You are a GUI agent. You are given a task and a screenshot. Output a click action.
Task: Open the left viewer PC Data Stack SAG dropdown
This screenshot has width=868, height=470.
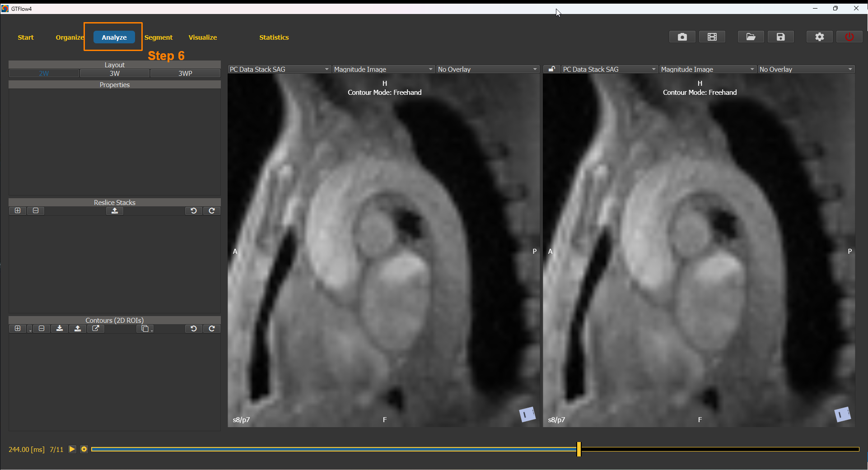[279, 69]
